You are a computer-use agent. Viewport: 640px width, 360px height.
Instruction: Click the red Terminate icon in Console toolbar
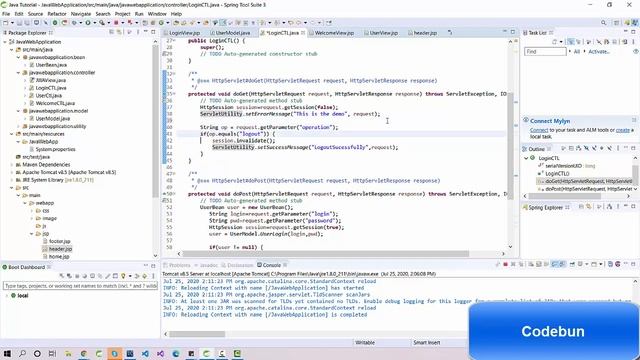click(505, 264)
